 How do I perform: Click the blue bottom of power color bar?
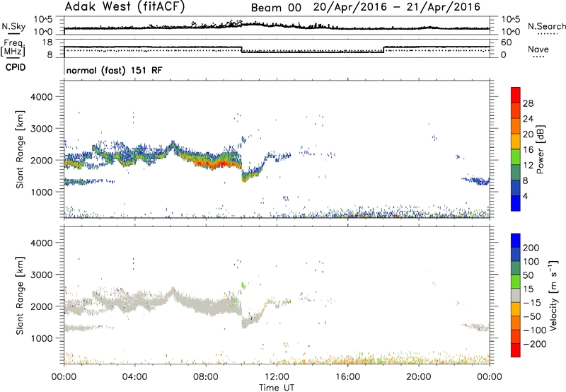(516, 203)
